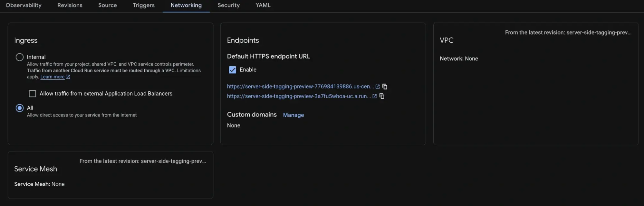Click 'Default HTTPS endpoint URL' label

(x=268, y=56)
